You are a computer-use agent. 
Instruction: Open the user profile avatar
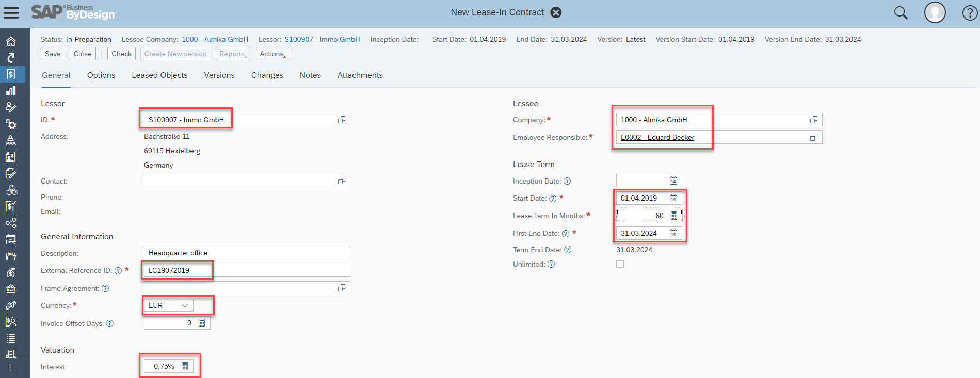click(x=935, y=12)
